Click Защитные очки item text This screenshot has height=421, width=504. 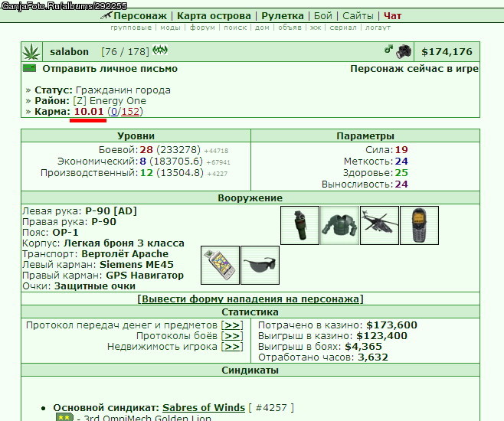point(95,286)
